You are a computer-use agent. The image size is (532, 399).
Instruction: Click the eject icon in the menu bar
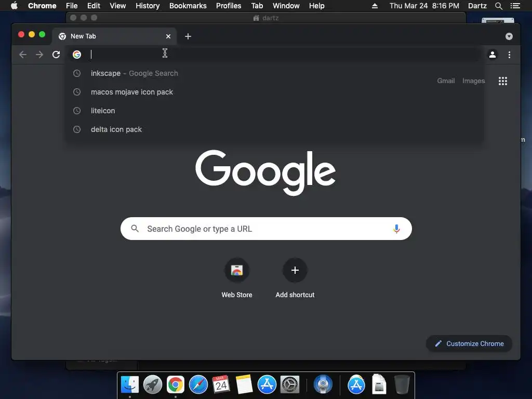[x=375, y=6]
